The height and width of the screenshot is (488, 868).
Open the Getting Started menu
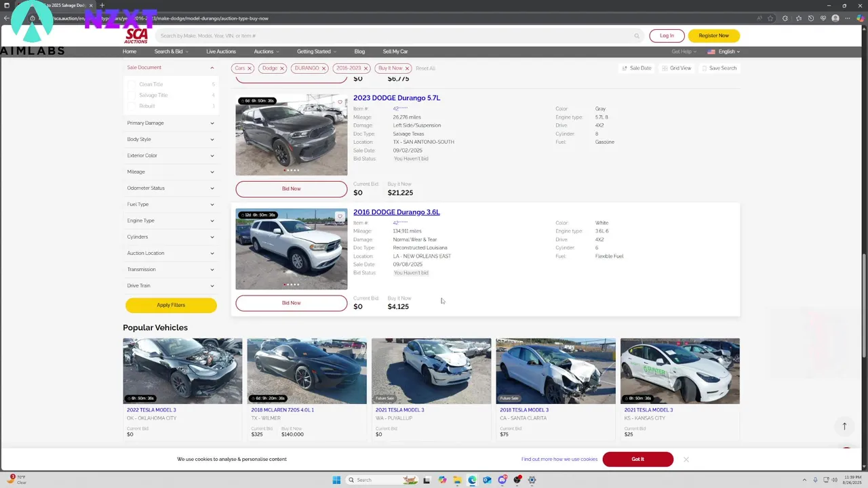point(317,52)
